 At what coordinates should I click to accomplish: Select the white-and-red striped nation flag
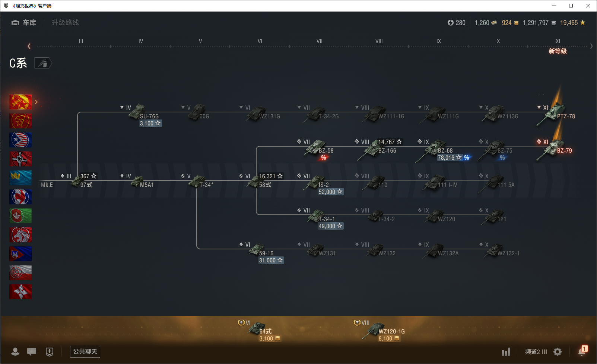tap(20, 273)
